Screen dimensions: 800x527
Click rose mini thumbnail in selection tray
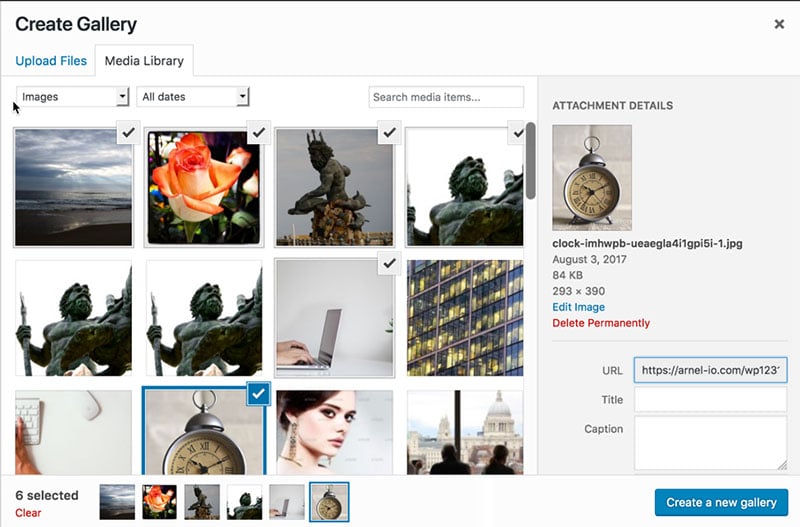click(x=160, y=502)
